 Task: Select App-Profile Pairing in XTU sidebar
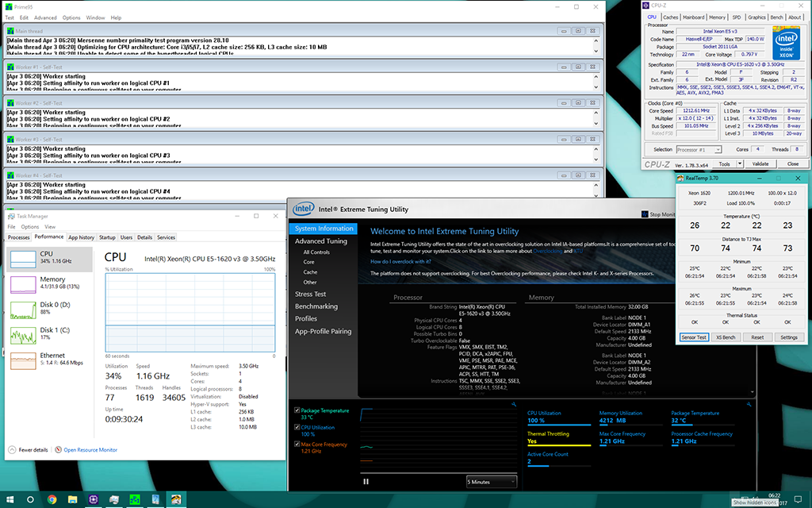[x=324, y=331]
